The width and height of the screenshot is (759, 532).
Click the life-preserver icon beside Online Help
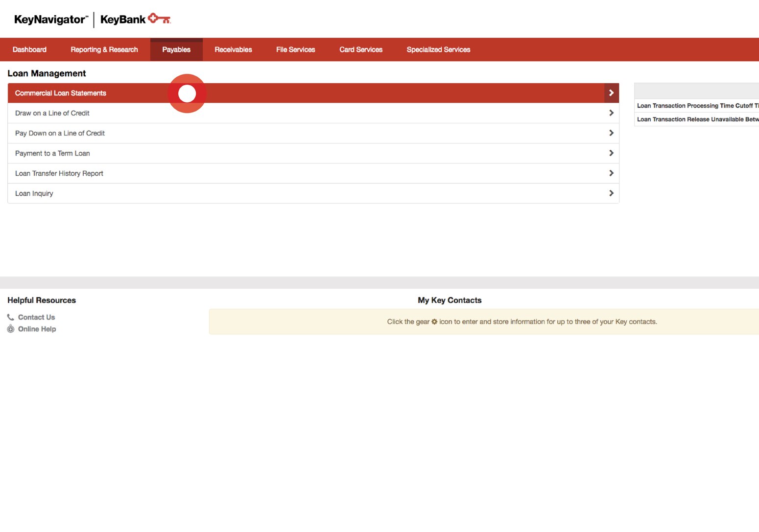tap(10, 329)
